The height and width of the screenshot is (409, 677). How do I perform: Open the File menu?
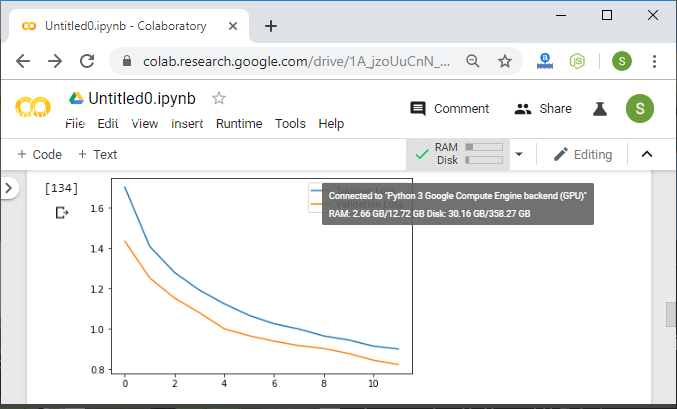75,124
